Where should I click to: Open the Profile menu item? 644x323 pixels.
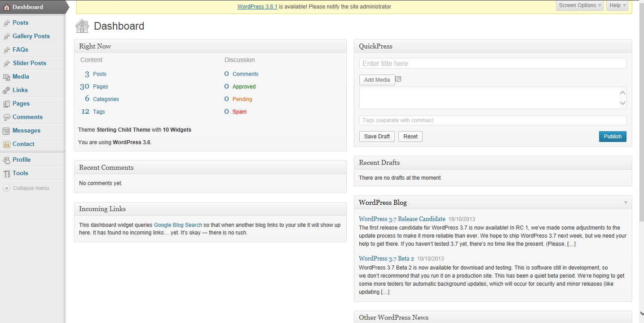click(22, 159)
